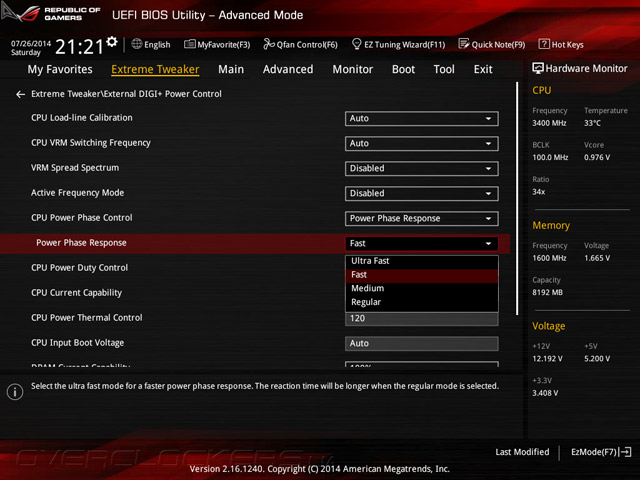Switch to the Tool tab

(444, 69)
